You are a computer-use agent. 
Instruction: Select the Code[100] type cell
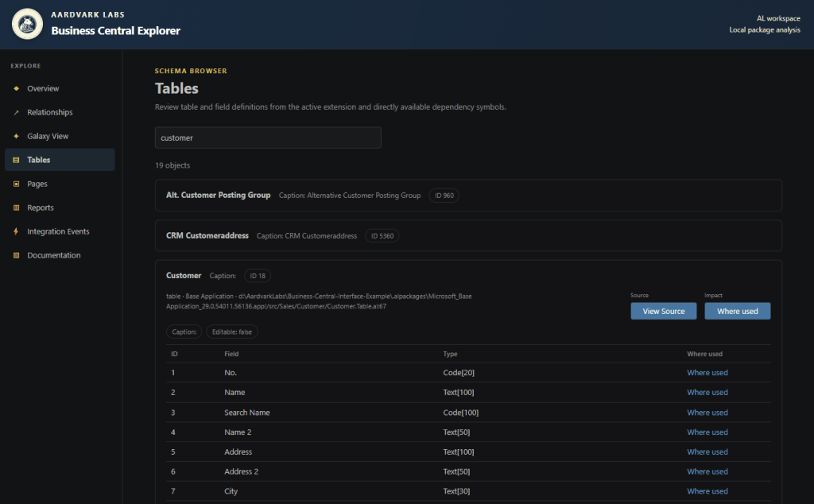(460, 413)
